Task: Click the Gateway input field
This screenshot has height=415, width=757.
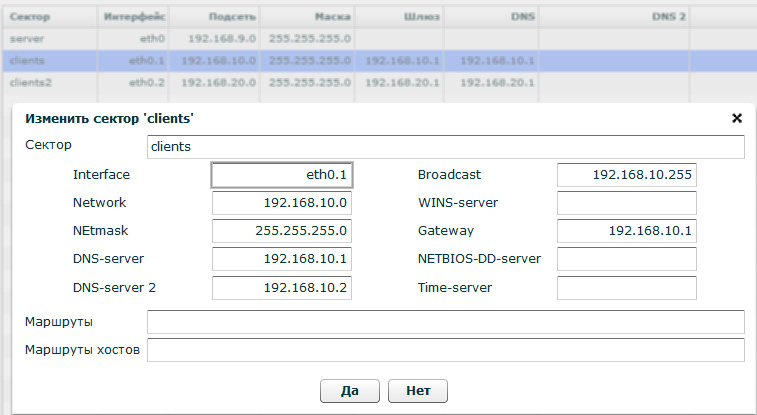Action: [x=627, y=231]
